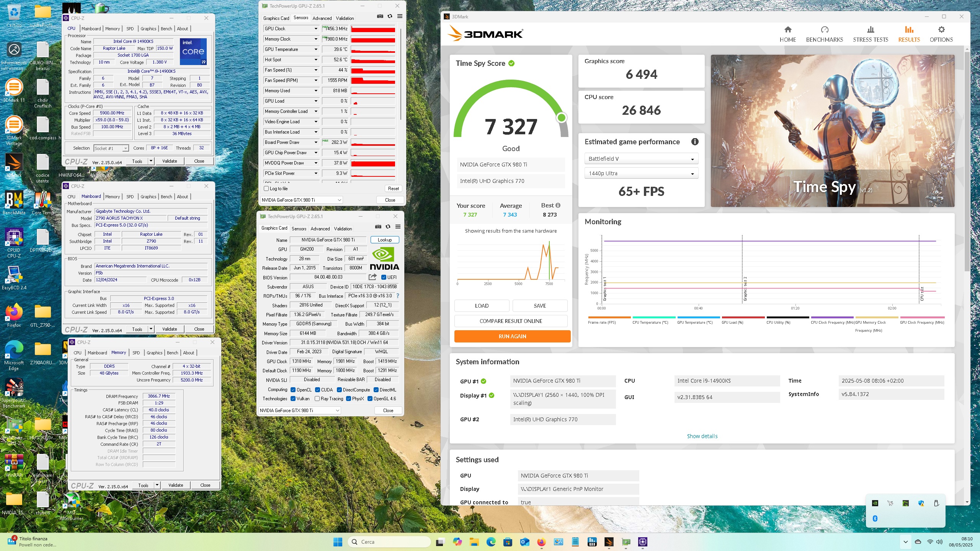Expand the Tools arrow in the CPU-Z CPU window

151,161
